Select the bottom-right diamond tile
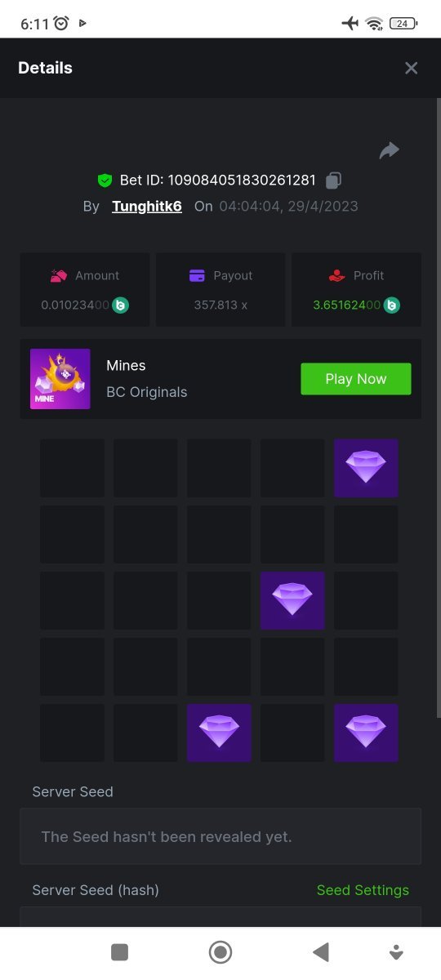 [366, 733]
